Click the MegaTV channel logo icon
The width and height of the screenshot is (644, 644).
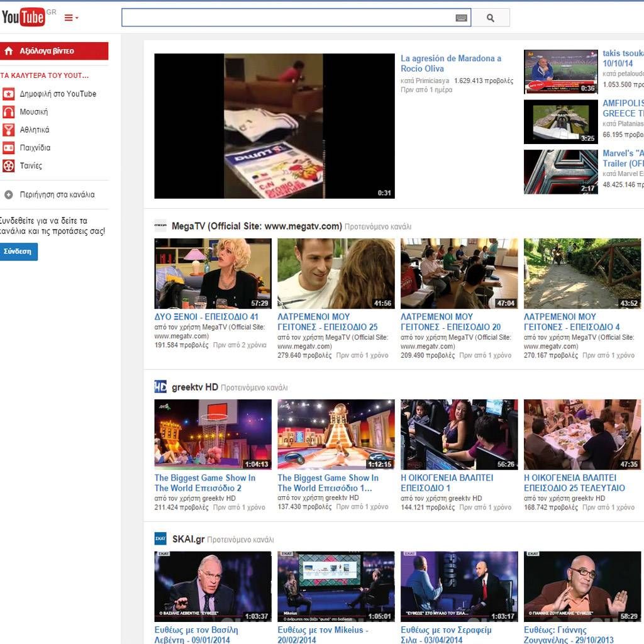click(160, 226)
